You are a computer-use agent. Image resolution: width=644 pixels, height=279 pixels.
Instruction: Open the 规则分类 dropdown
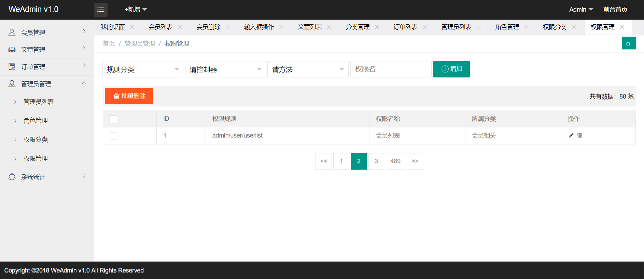tap(143, 69)
